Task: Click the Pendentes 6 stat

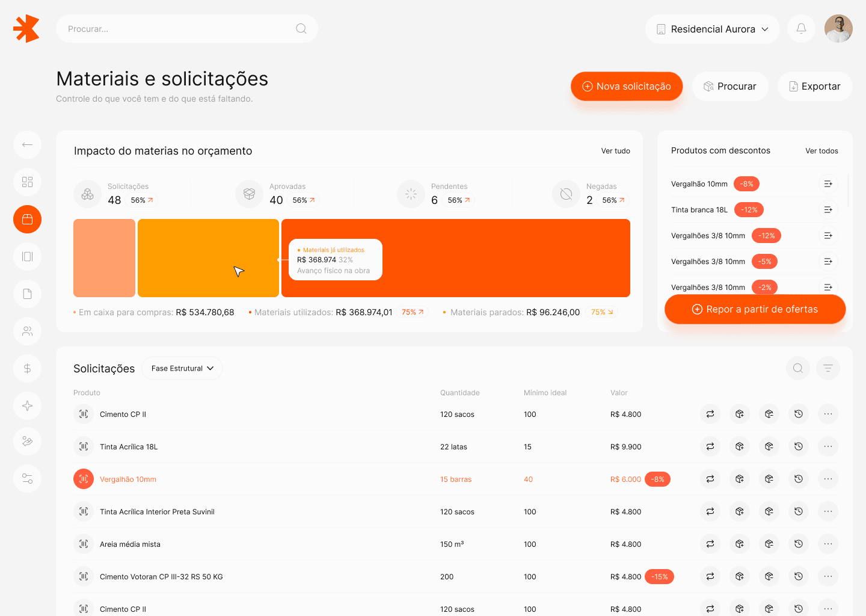Action: pos(436,194)
